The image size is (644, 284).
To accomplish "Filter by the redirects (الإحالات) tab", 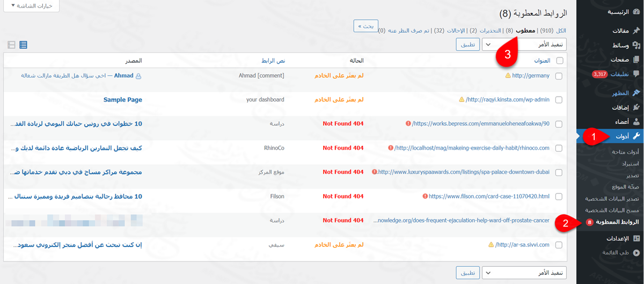I will click(456, 31).
